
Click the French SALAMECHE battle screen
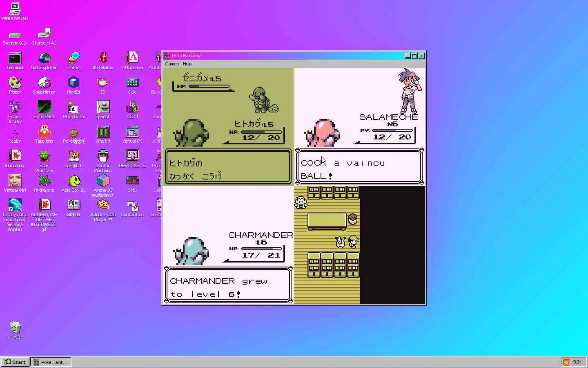[360, 127]
